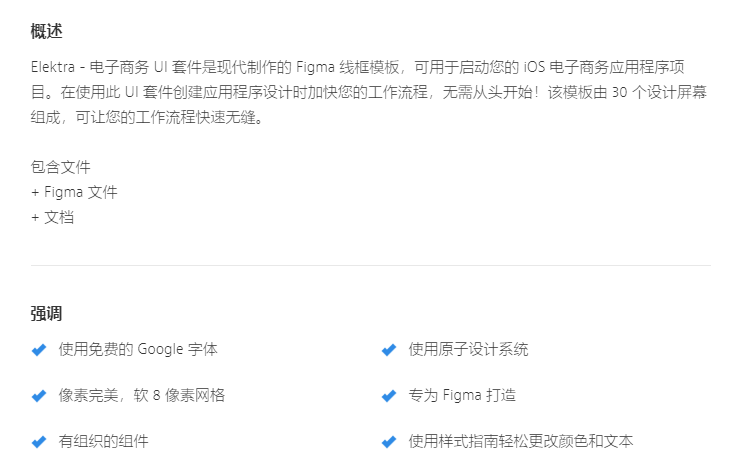Select the + Figma 文件 line
731x474 pixels.
pos(74,192)
